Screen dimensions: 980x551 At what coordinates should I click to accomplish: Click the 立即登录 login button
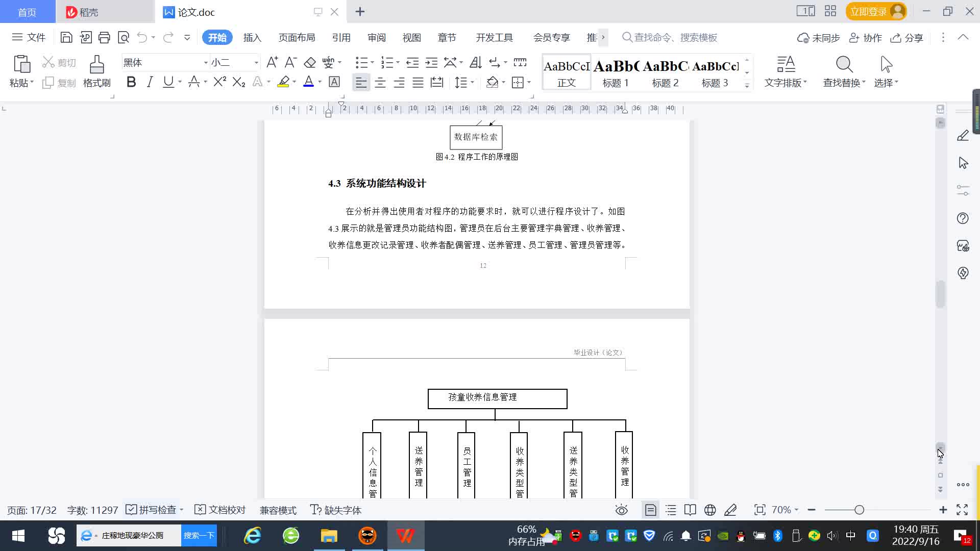point(868,11)
